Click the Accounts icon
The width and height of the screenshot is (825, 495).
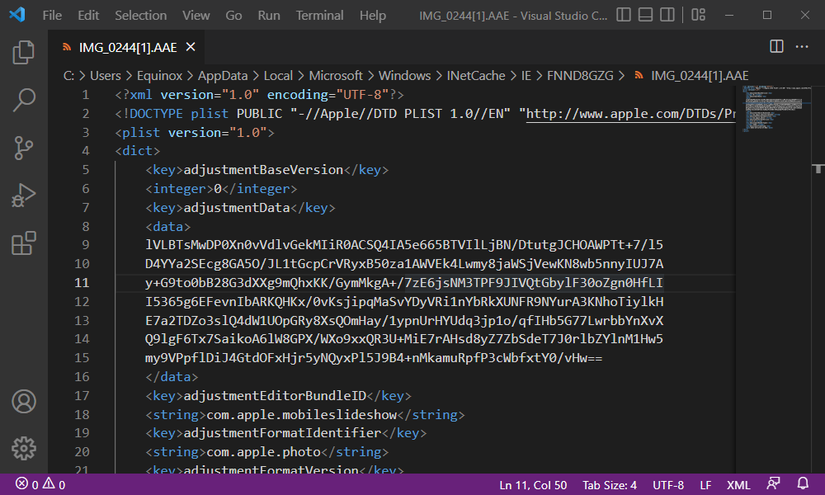23,401
